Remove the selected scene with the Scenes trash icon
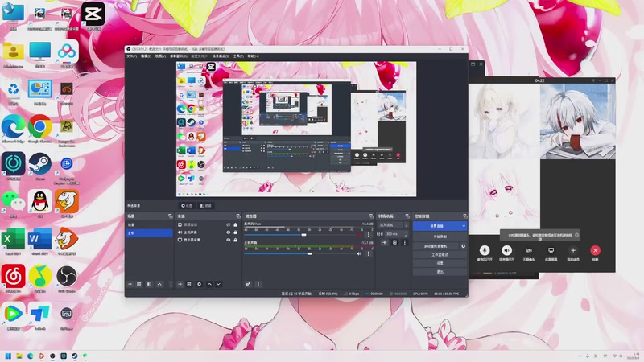The width and height of the screenshot is (644, 362). pyautogui.click(x=139, y=284)
